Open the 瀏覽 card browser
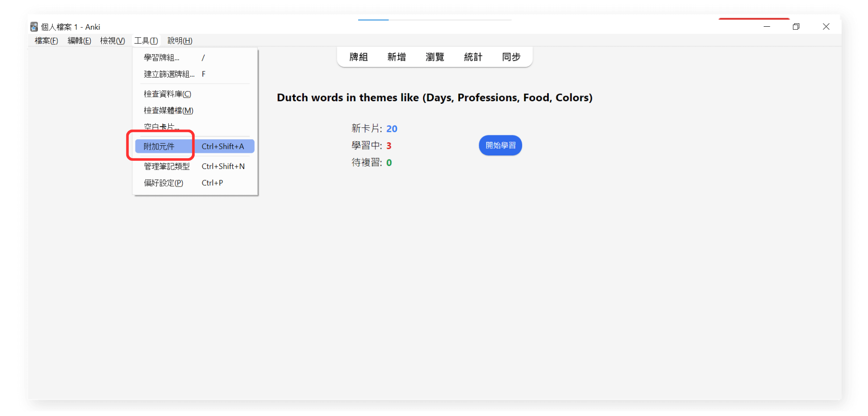The image size is (868, 416). pos(434,57)
